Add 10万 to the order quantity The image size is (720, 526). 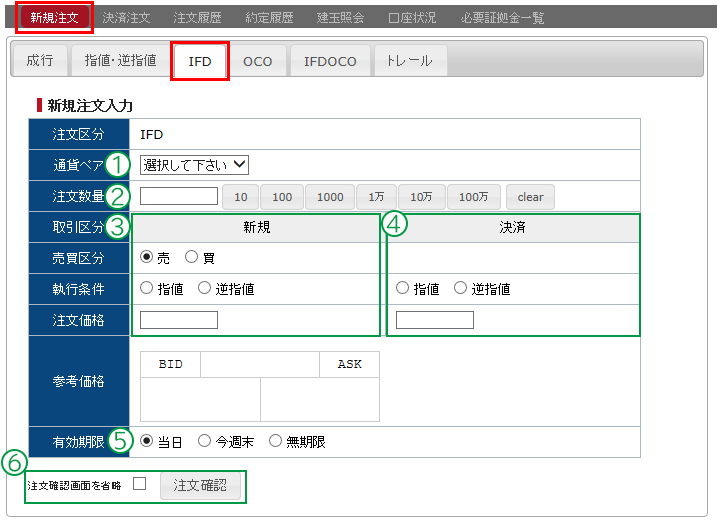click(x=421, y=197)
